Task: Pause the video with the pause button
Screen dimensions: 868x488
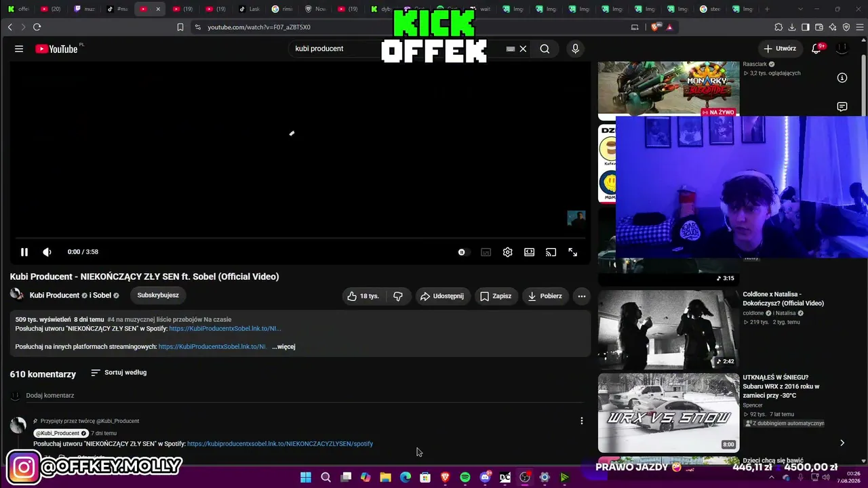Action: 24,252
